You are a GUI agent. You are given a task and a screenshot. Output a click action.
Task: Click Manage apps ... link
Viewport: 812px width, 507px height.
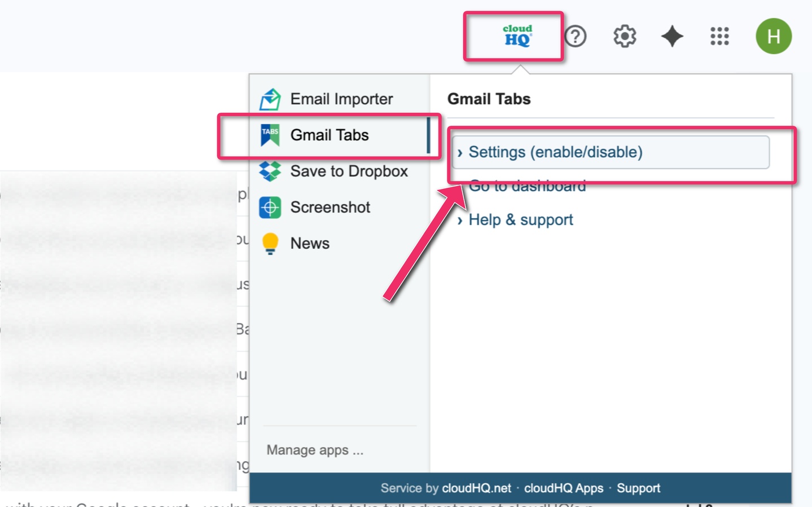click(x=315, y=450)
